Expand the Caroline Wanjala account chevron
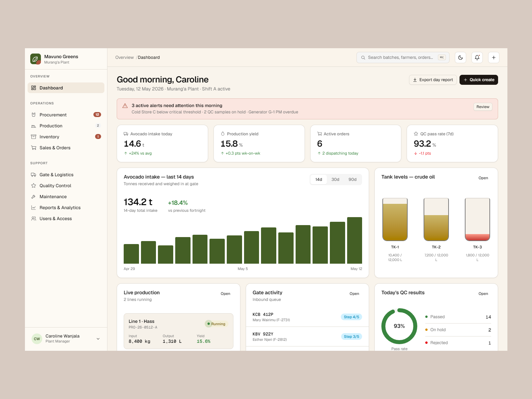Image resolution: width=532 pixels, height=399 pixels. point(98,339)
